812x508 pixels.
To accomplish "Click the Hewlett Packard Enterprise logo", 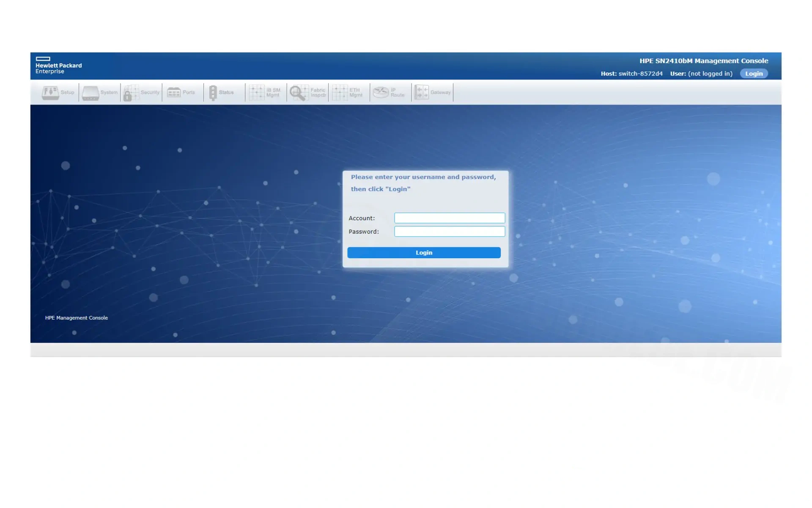I will [x=58, y=66].
